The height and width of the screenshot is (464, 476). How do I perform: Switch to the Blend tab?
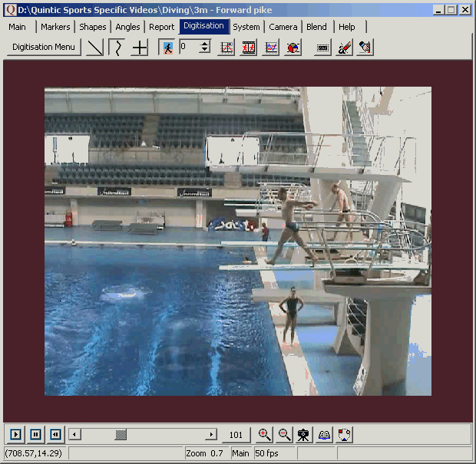click(316, 27)
